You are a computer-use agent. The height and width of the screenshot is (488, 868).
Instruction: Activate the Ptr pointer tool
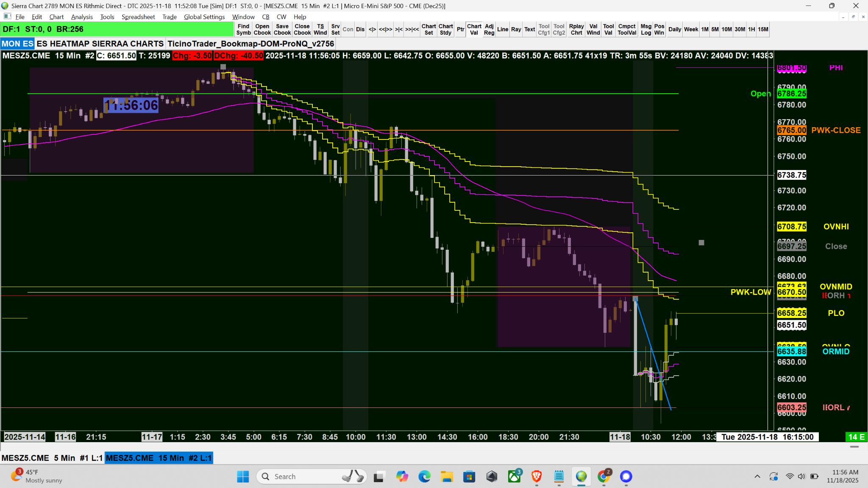click(460, 29)
